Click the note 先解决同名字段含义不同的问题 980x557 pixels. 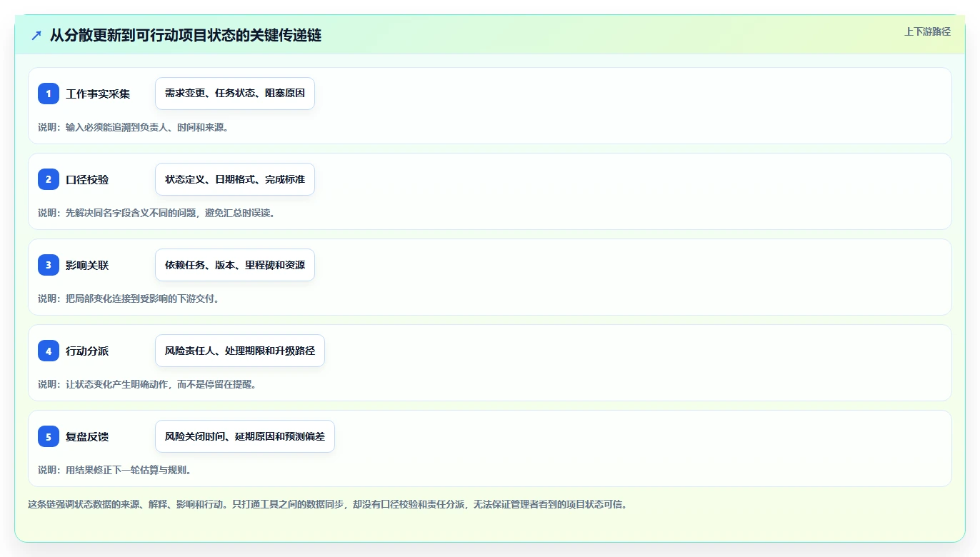(x=156, y=213)
